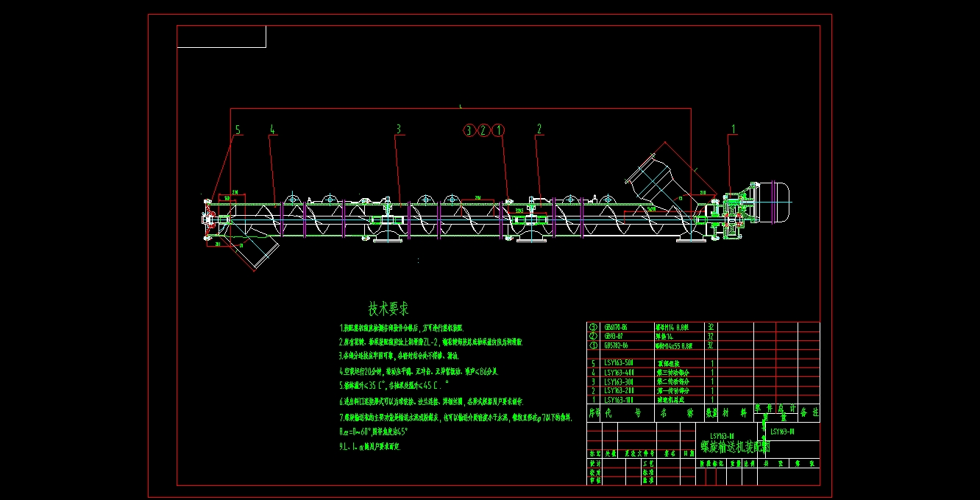The width and height of the screenshot is (980, 500).
Task: Click the 技术要求 heading text
Action: pos(388,309)
